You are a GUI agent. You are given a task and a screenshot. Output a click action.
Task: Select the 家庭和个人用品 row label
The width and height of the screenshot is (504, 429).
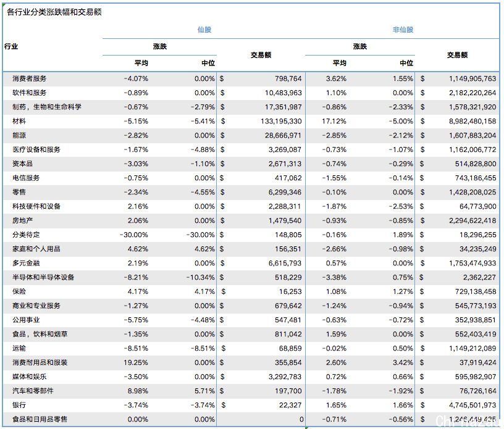point(36,249)
